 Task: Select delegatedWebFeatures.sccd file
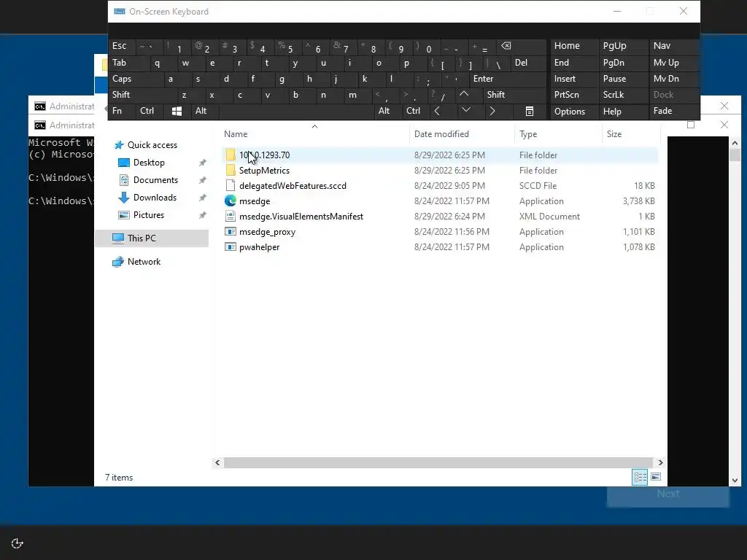293,186
